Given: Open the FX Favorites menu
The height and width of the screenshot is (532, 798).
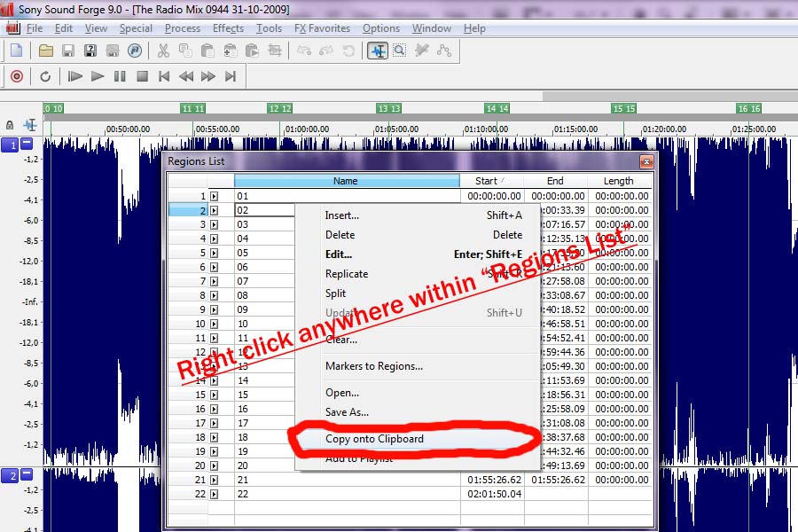Looking at the screenshot, I should [322, 27].
